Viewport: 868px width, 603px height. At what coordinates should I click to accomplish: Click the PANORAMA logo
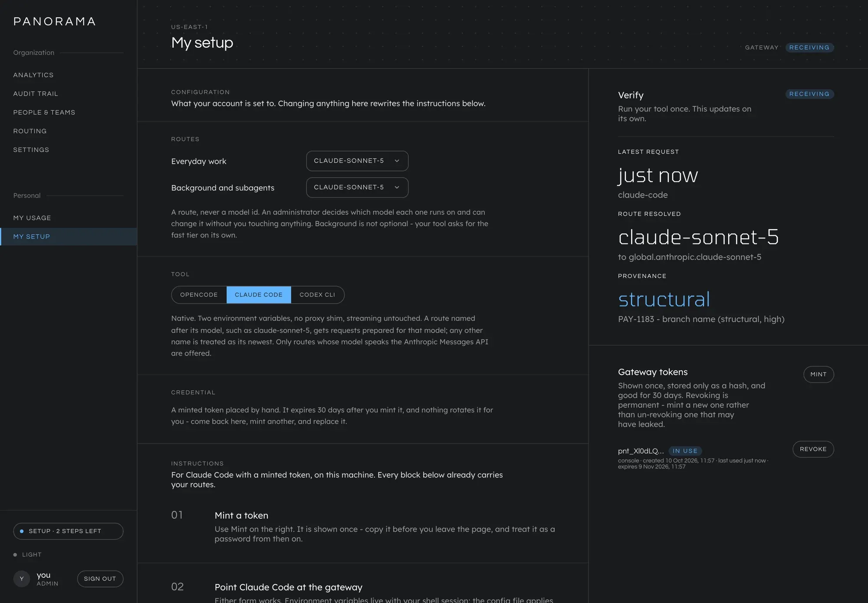click(x=55, y=22)
